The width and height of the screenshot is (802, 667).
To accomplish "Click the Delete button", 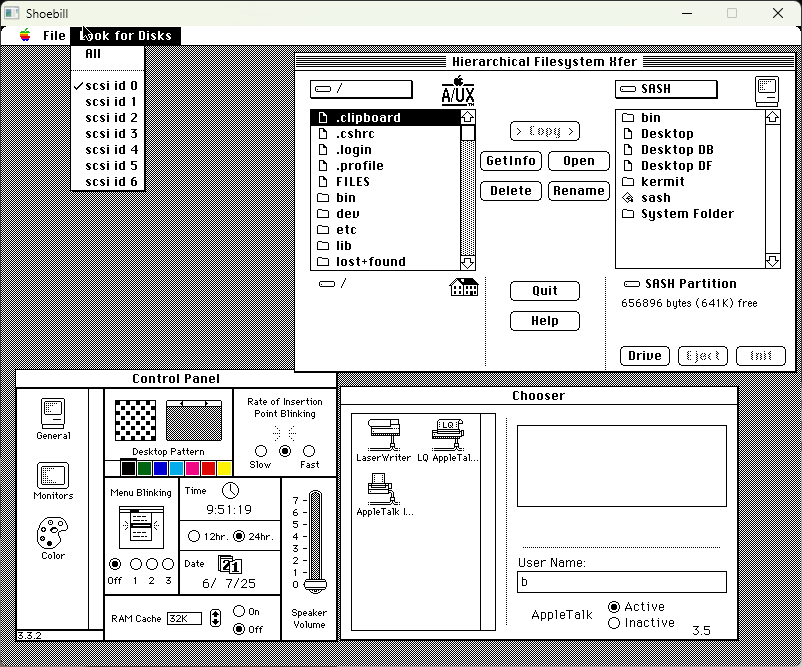I will (x=511, y=191).
